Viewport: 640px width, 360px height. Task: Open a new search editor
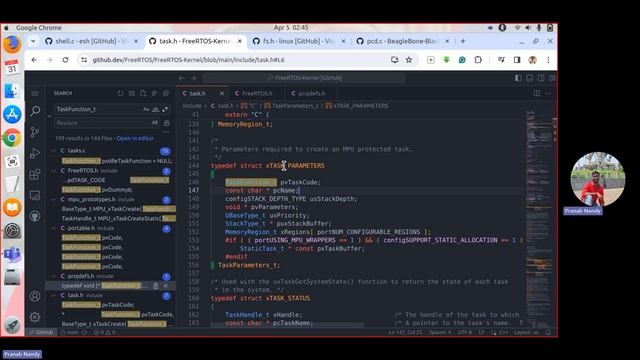[143, 93]
